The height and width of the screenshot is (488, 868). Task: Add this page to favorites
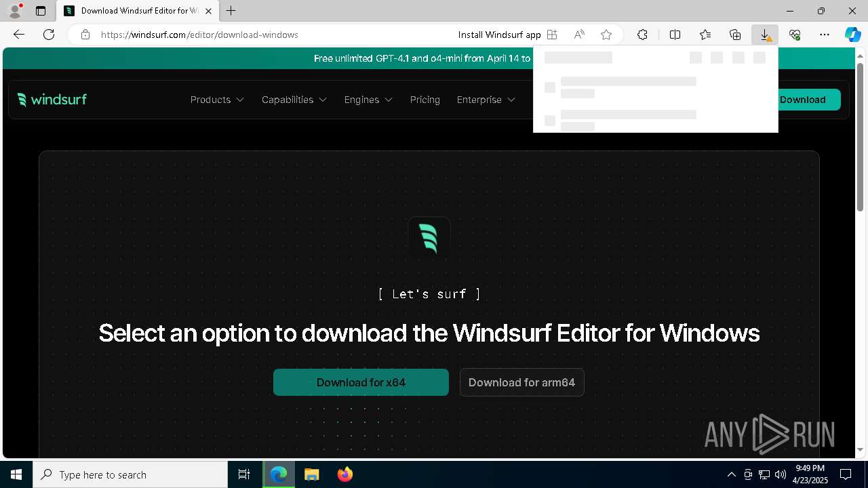[x=606, y=35]
